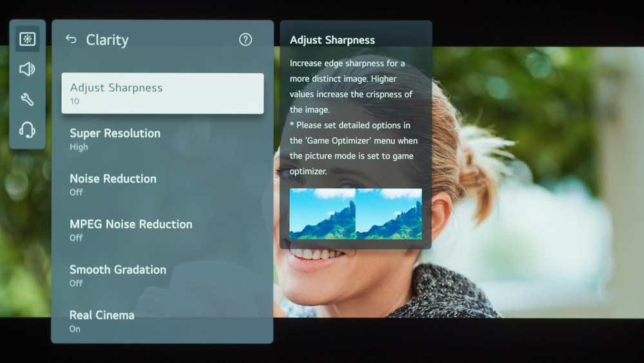Open the Support headset icon
This screenshot has height=363, width=644.
coord(27,130)
